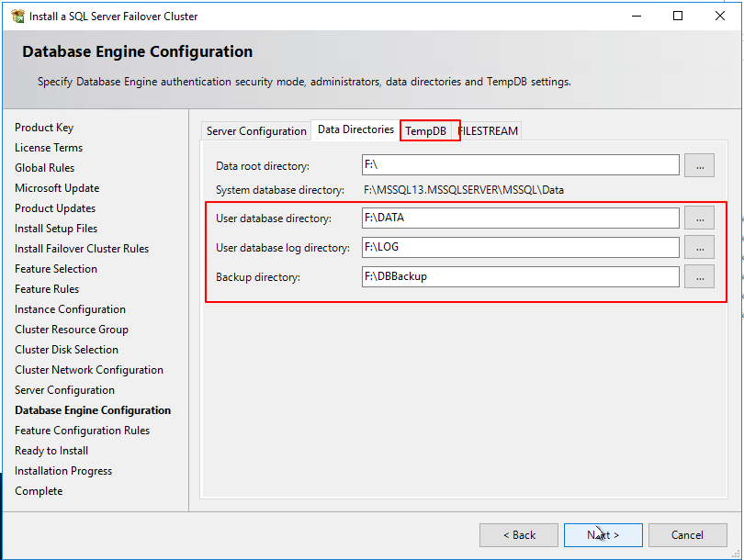The height and width of the screenshot is (560, 744).
Task: Switch to the Server Configuration tab
Action: tap(256, 131)
